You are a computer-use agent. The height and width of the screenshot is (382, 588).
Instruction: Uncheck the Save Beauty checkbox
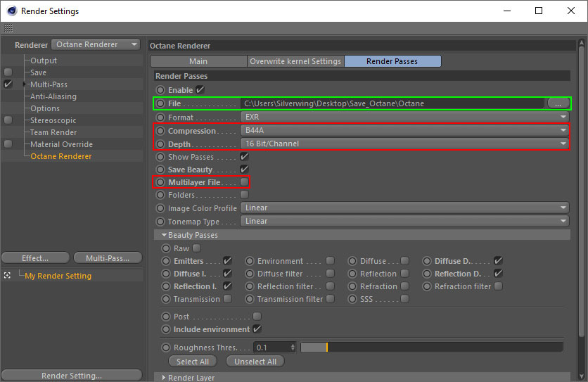pyautogui.click(x=244, y=170)
